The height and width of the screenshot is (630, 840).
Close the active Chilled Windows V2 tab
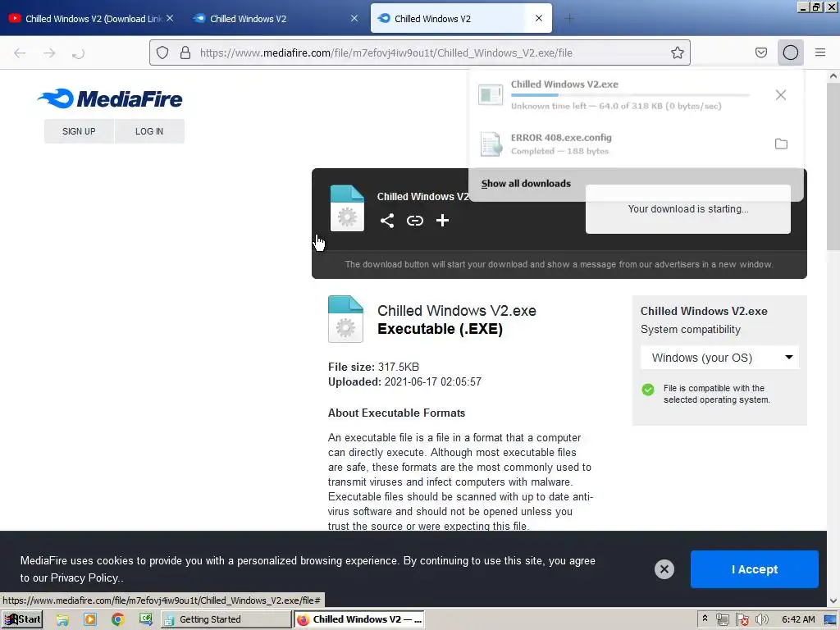(539, 18)
